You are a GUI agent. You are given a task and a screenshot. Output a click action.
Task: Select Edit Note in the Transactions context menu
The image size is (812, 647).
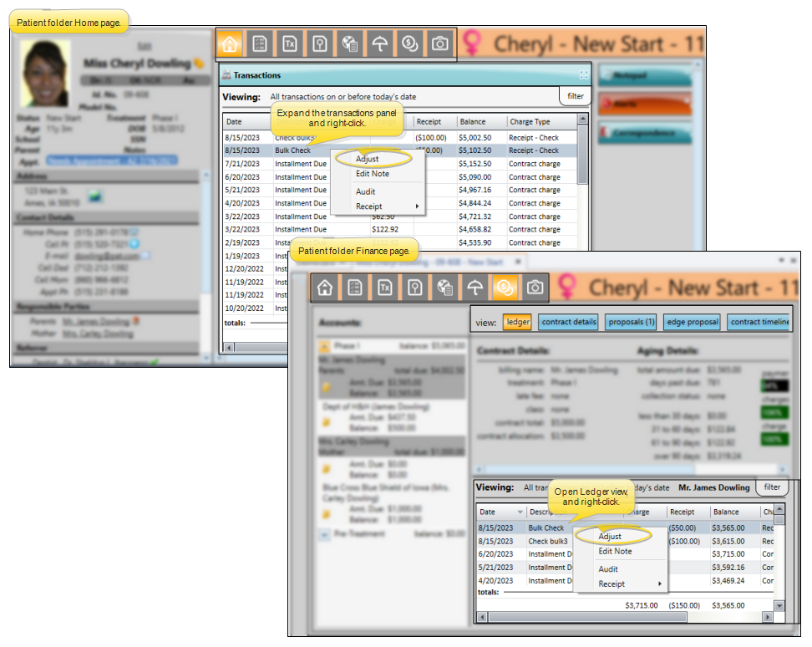point(372,174)
